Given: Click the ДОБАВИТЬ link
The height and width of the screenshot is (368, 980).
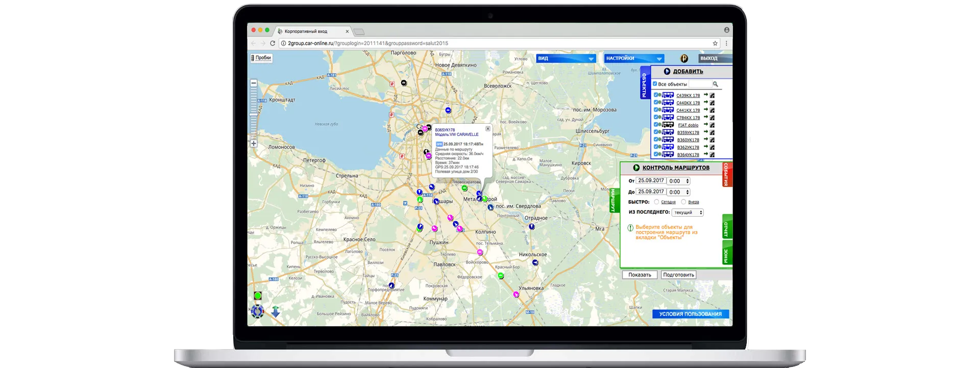Looking at the screenshot, I should [x=688, y=72].
